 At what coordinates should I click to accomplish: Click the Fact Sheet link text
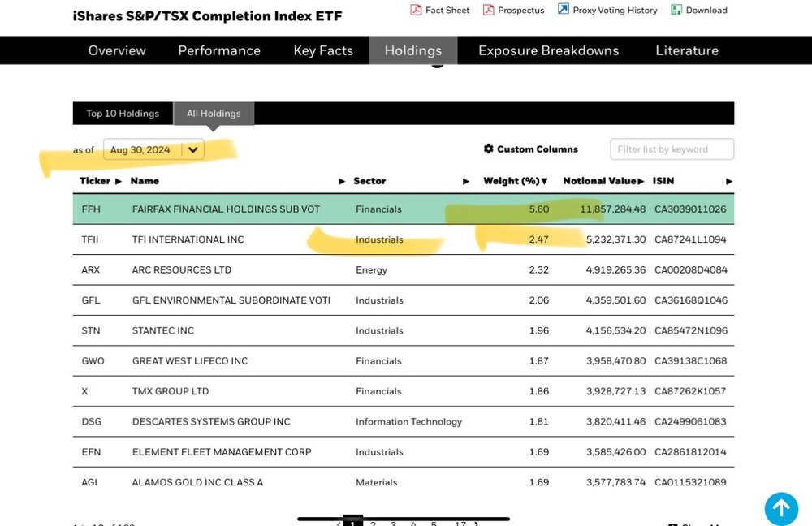447,10
